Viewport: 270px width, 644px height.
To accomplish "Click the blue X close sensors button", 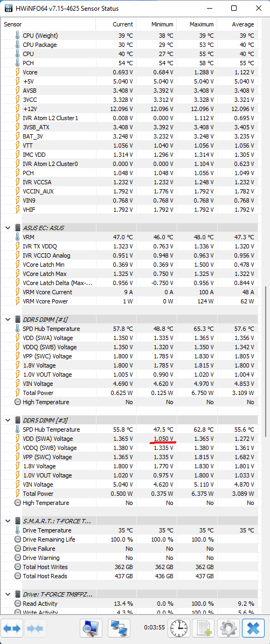I will point(253,628).
